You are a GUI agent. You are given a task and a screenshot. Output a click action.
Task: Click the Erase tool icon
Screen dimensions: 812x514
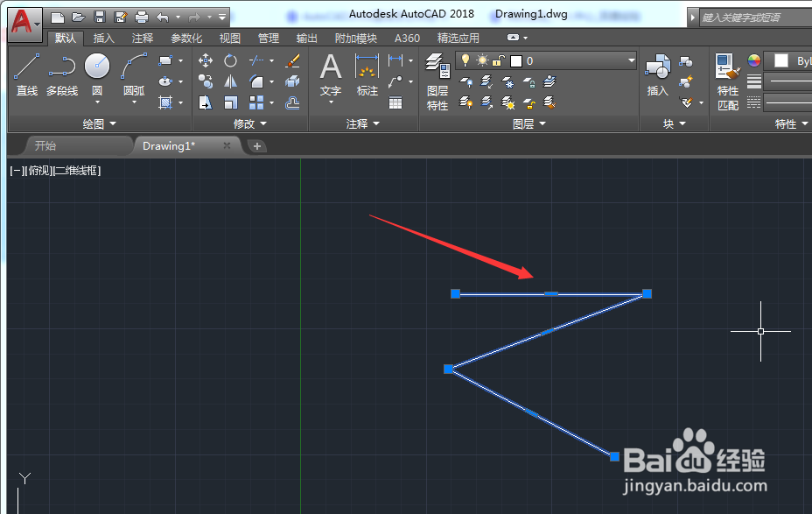pos(292,60)
